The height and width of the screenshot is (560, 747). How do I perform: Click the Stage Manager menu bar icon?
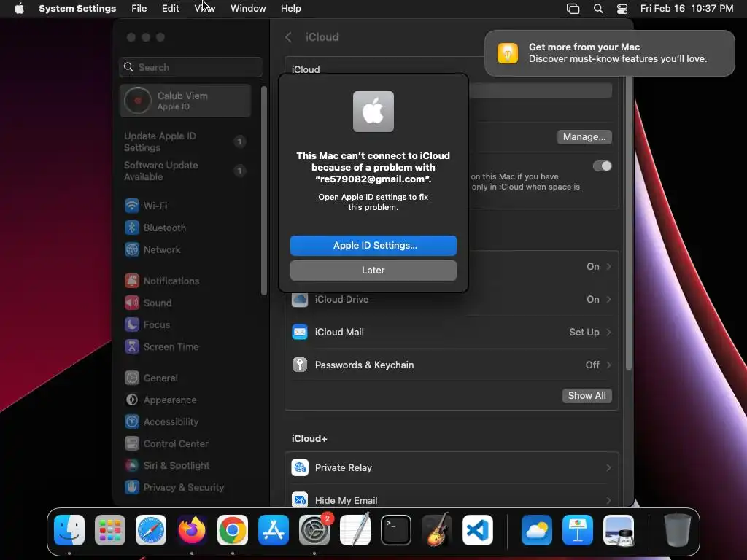pyautogui.click(x=573, y=8)
